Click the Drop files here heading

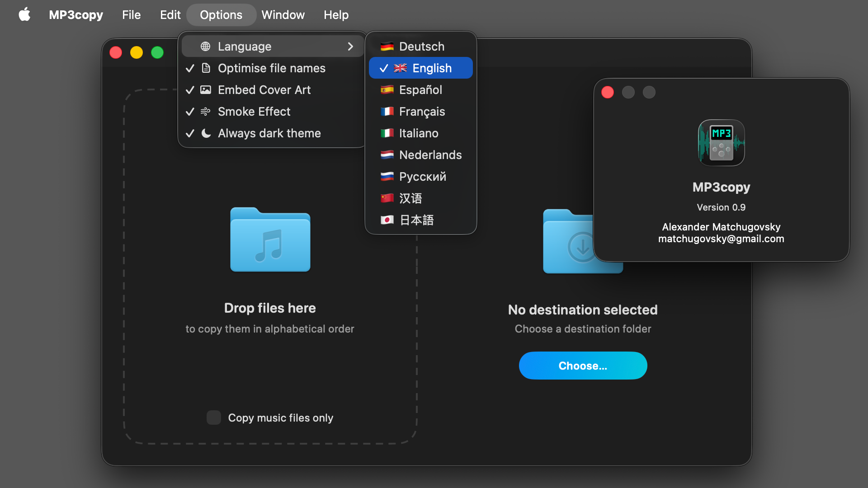pyautogui.click(x=270, y=308)
